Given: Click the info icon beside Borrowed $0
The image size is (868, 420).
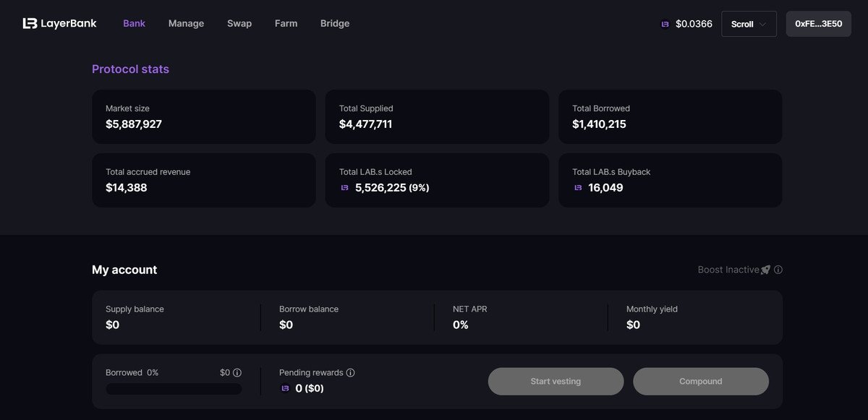Looking at the screenshot, I should click(x=237, y=373).
